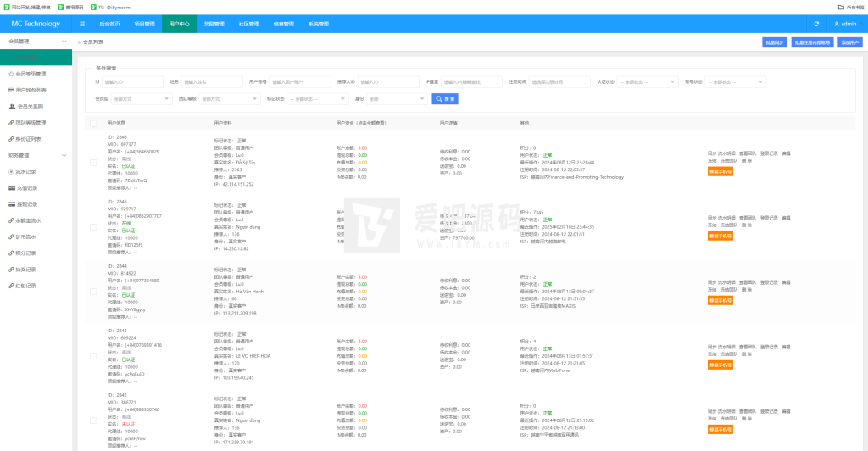Click orange 修复手机号 button for ID 2846
The image size is (868, 451).
pos(721,171)
